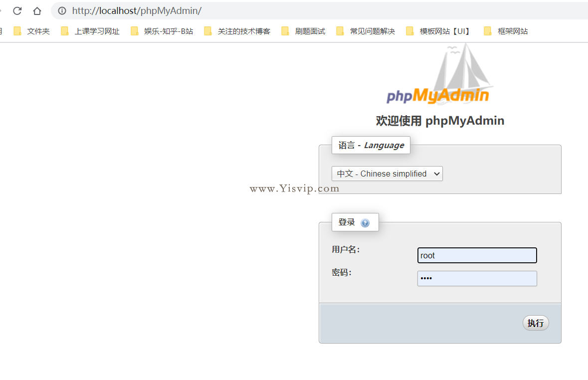Open the 文件夹 bookmark folder
The height and width of the screenshot is (380, 588).
[31, 31]
